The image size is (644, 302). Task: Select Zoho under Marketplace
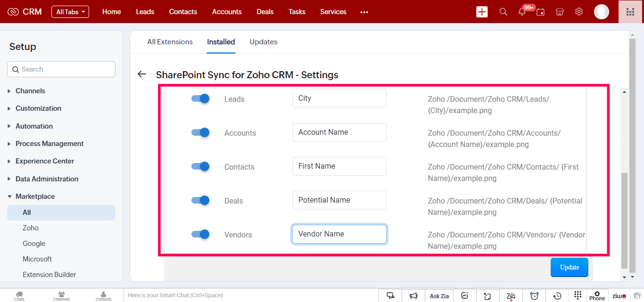[31, 228]
